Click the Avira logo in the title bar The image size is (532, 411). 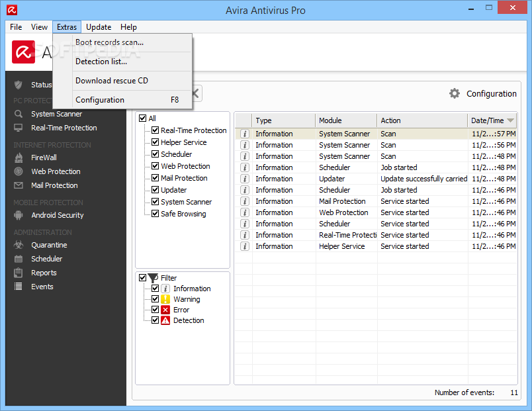tap(12, 10)
